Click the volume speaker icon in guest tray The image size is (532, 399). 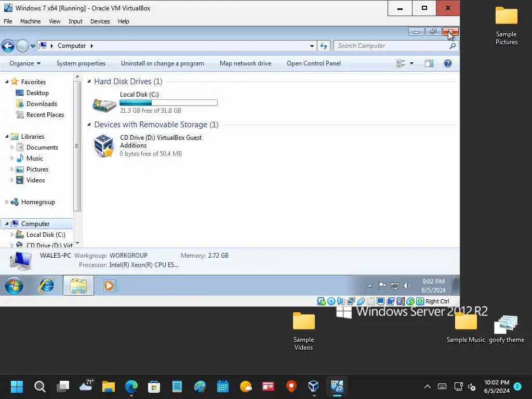click(x=407, y=286)
